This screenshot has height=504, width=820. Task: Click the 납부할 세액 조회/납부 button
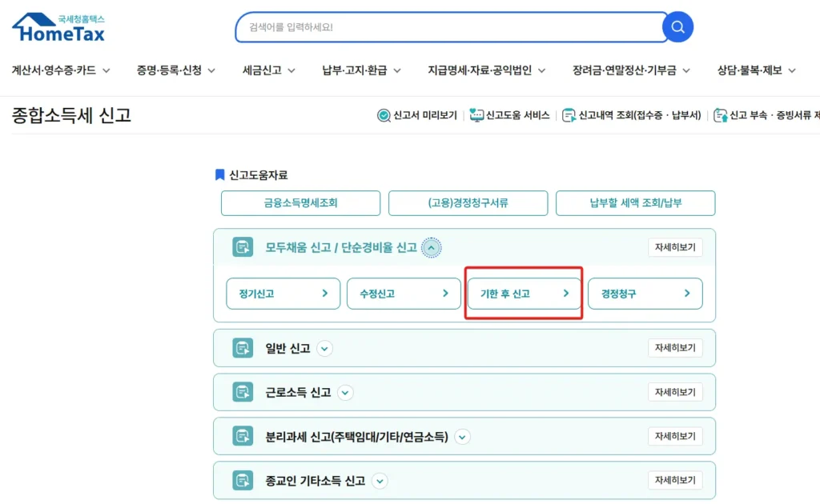(635, 203)
